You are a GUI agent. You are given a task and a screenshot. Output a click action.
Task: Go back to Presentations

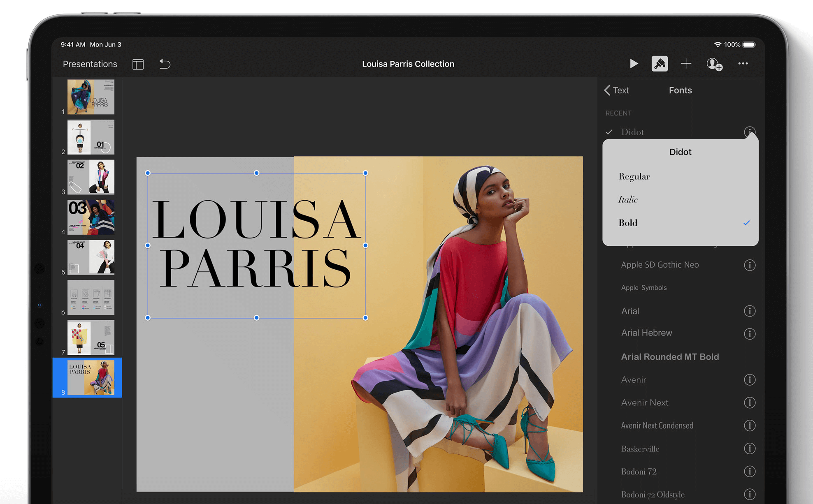click(90, 64)
